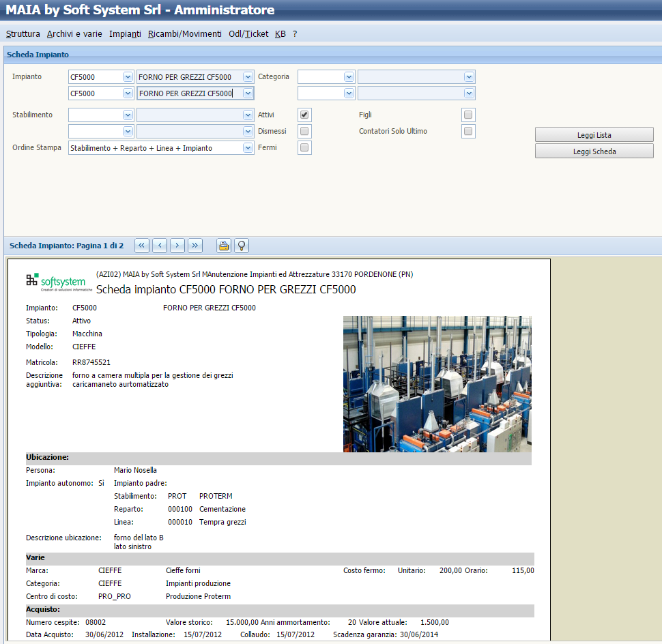Open Archivi e varie menu
Viewport: 662px width, 644px height.
pos(74,33)
